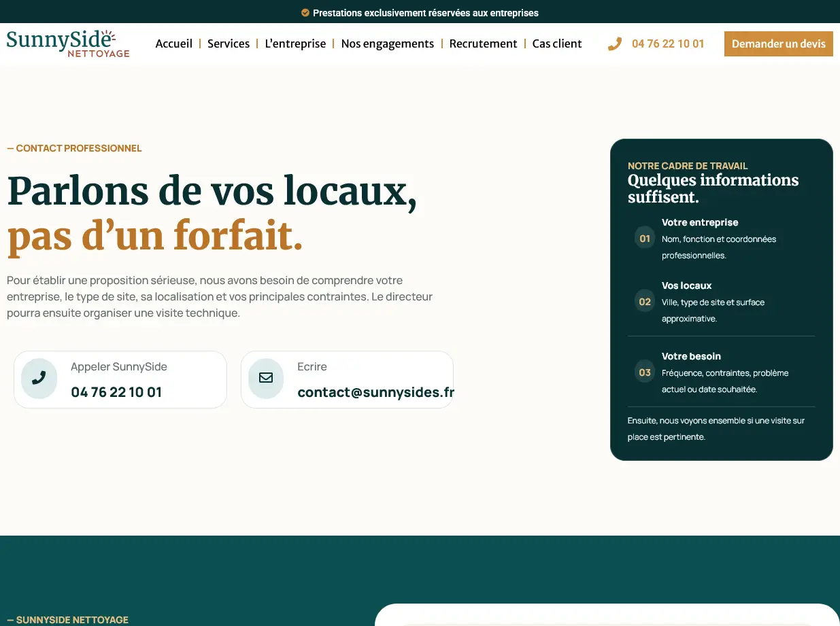The width and height of the screenshot is (840, 626).
Task: Click 'Prestations exclusivement réservées aux entreprises' banner text
Action: coord(426,13)
